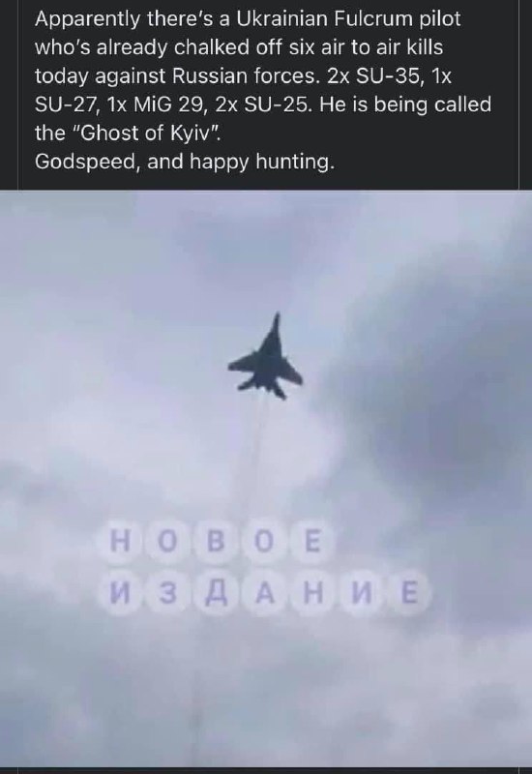The height and width of the screenshot is (774, 532).
Task: Click the letter "В" circle in НОВОЕ
Action: pos(216,542)
